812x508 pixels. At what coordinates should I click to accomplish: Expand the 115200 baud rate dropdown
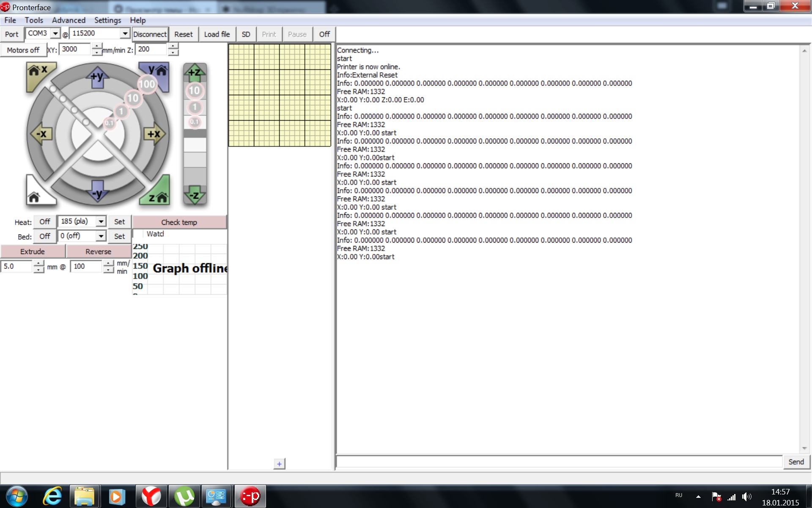click(x=125, y=33)
